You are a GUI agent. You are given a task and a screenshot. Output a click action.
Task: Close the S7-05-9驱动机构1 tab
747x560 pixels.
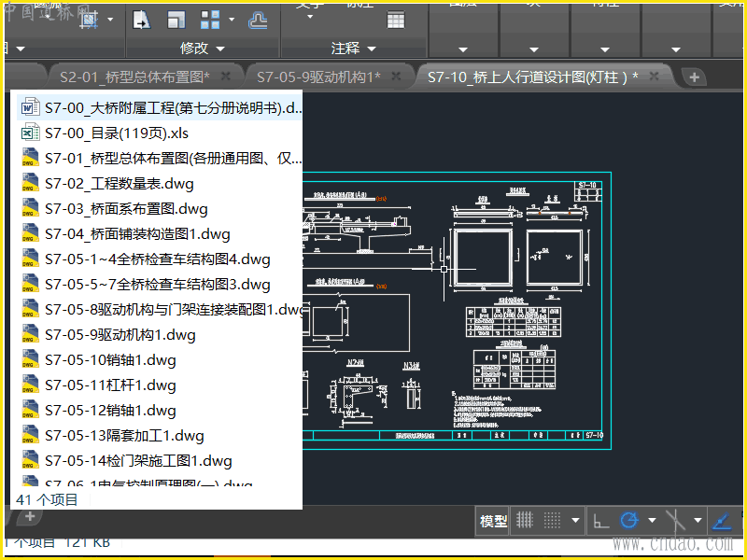point(396,77)
